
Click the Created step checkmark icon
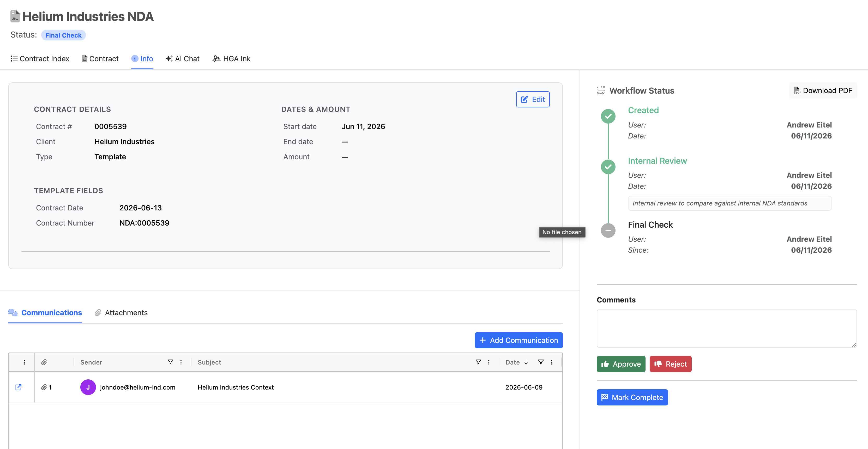[608, 116]
